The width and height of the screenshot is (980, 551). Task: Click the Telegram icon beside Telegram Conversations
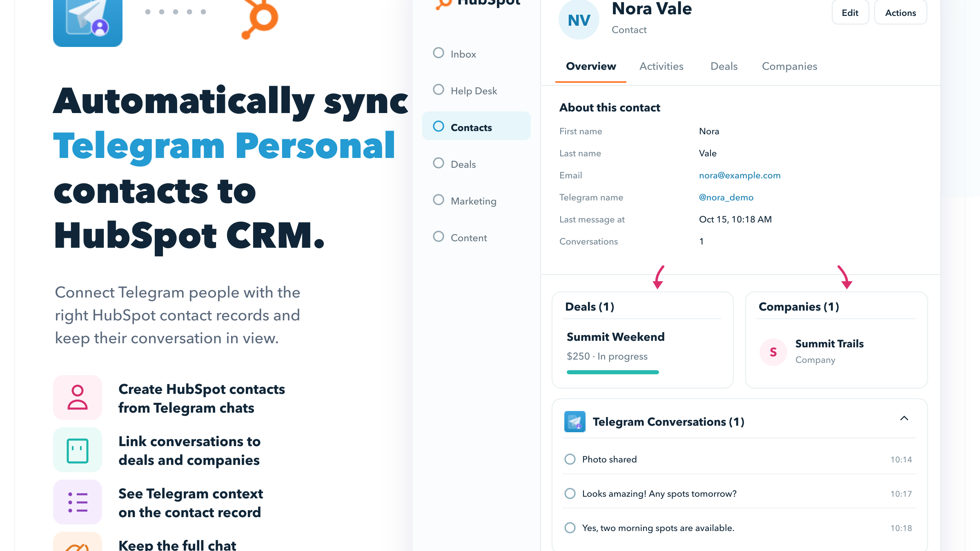click(x=575, y=422)
